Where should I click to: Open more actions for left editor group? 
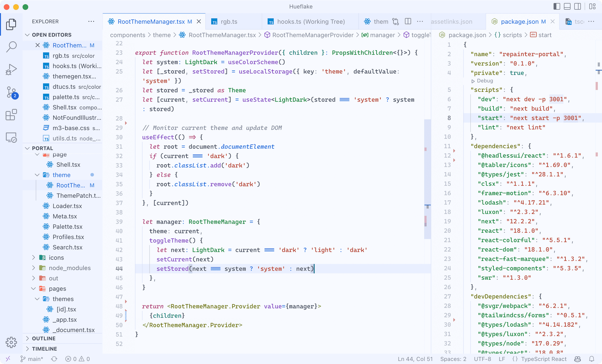click(x=420, y=21)
